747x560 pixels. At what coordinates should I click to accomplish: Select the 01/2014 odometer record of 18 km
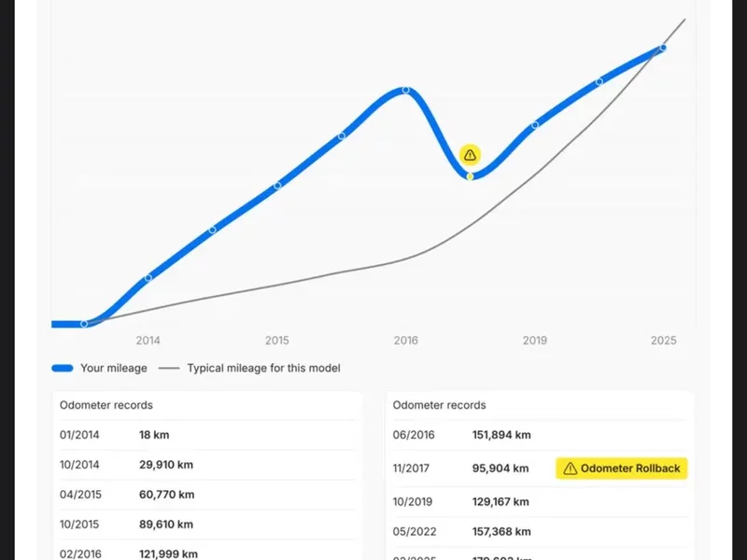point(207,435)
